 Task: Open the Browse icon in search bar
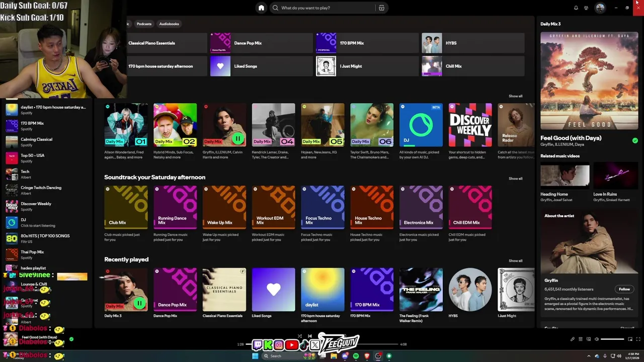click(381, 8)
